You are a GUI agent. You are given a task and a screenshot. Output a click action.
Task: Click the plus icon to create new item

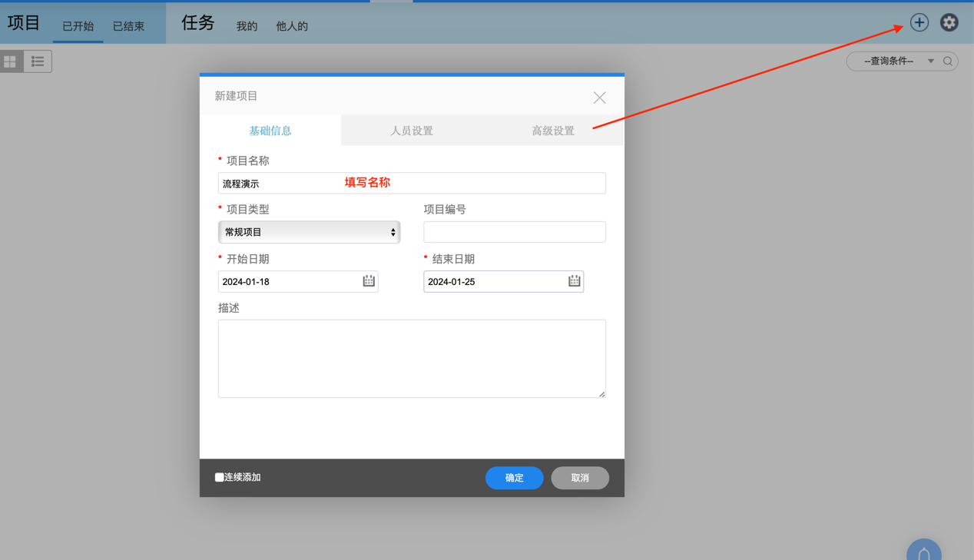[x=919, y=22]
